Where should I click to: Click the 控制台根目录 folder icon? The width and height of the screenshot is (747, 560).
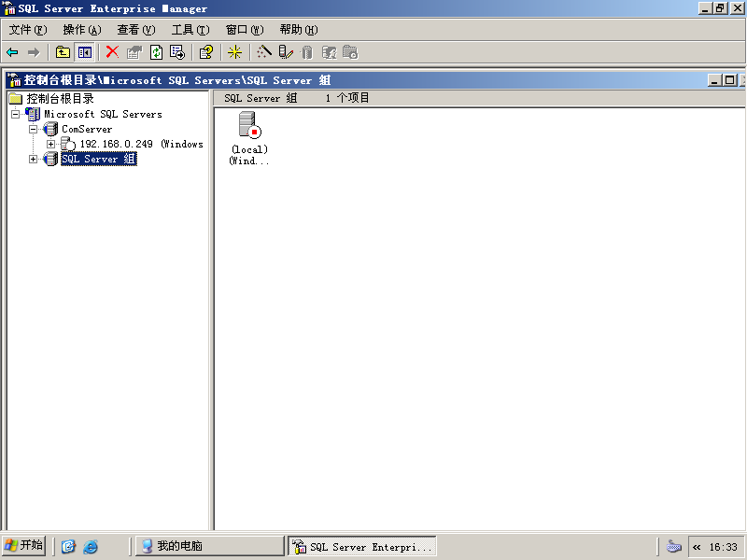tap(16, 99)
